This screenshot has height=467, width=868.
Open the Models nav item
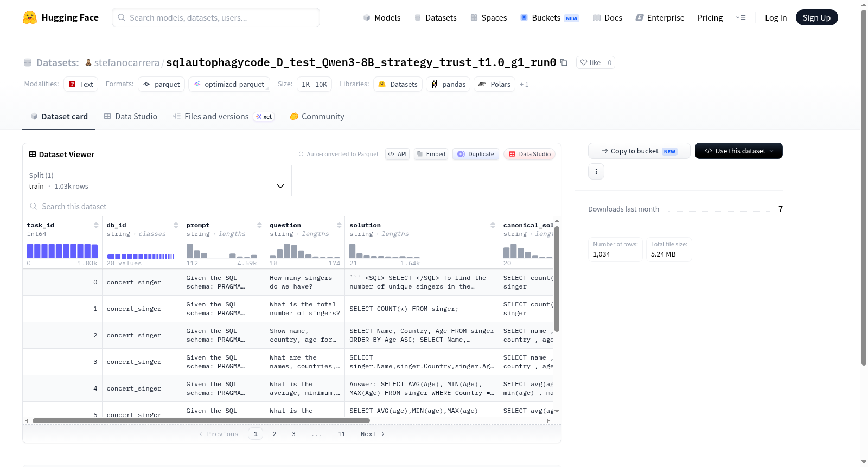coord(382,17)
